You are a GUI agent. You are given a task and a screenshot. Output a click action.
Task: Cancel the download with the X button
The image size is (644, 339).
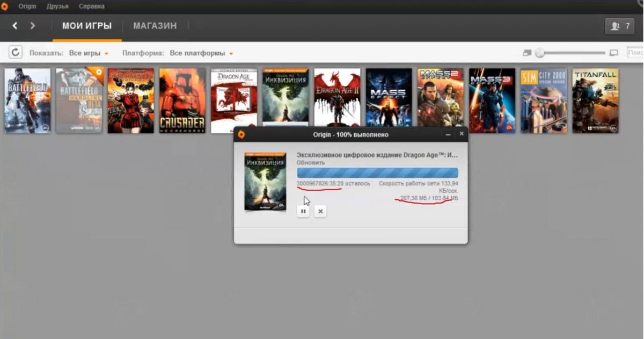point(320,211)
